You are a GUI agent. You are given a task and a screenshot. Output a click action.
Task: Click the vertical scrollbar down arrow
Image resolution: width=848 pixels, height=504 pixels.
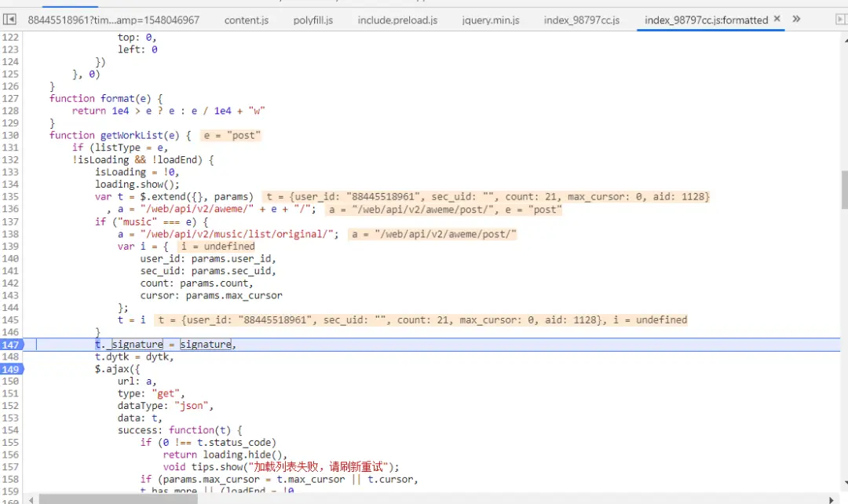(845, 483)
